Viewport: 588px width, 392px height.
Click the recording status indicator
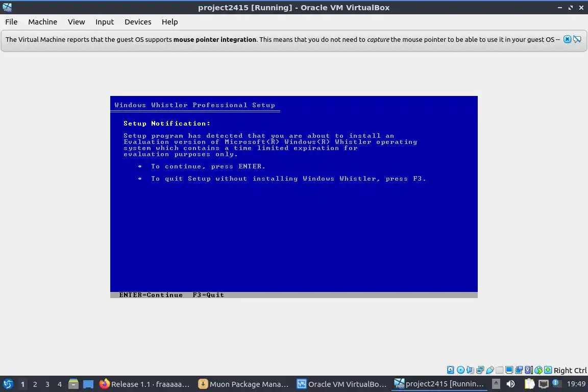tap(519, 370)
